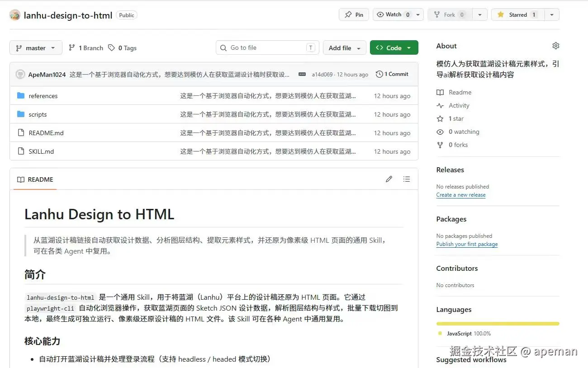588x368 pixels.
Task: Click the SKILL.md row 12 hours ago timestamp
Action: (x=392, y=151)
